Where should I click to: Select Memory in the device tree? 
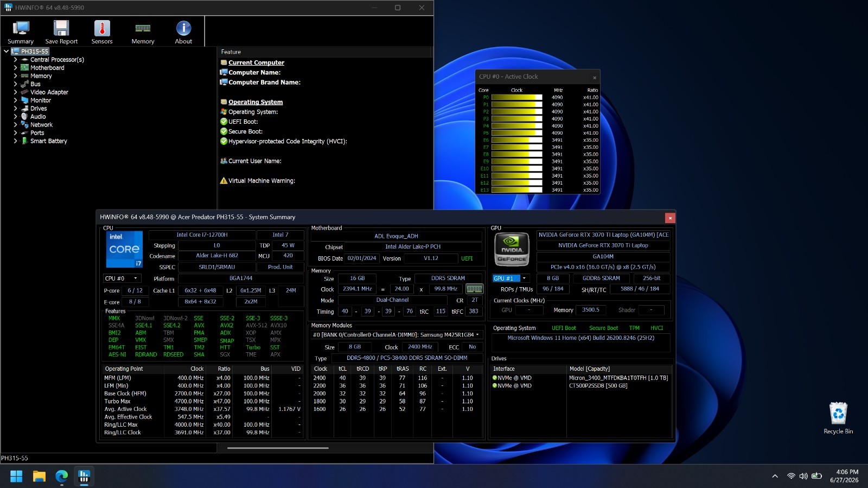[x=41, y=76]
